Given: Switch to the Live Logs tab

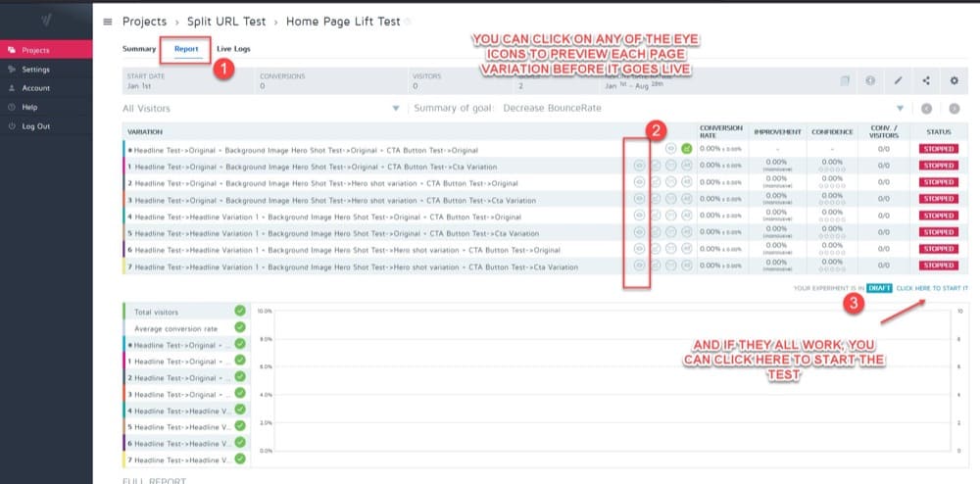Looking at the screenshot, I should (233, 48).
